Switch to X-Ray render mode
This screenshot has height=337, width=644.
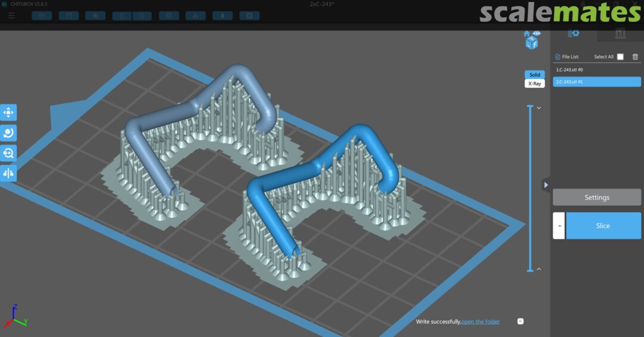(534, 84)
